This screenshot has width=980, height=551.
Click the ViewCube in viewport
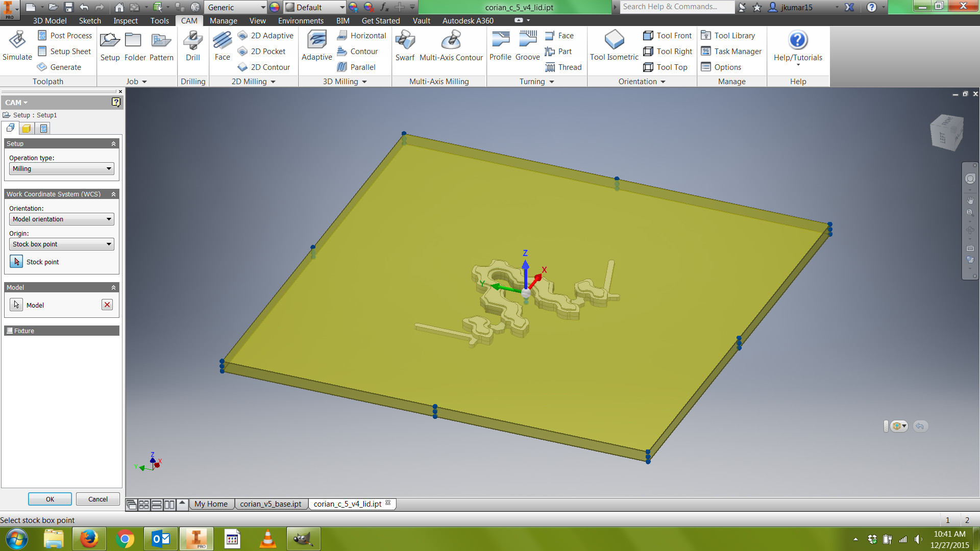tap(947, 132)
